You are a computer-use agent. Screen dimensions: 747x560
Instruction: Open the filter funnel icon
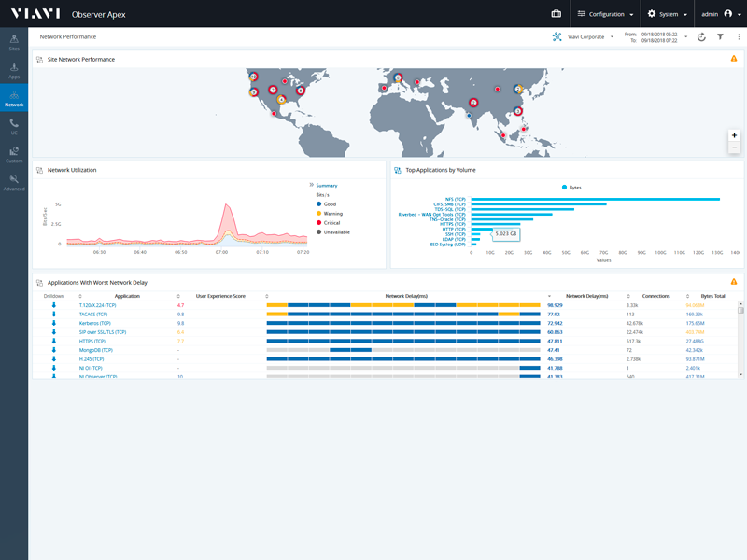coord(720,36)
